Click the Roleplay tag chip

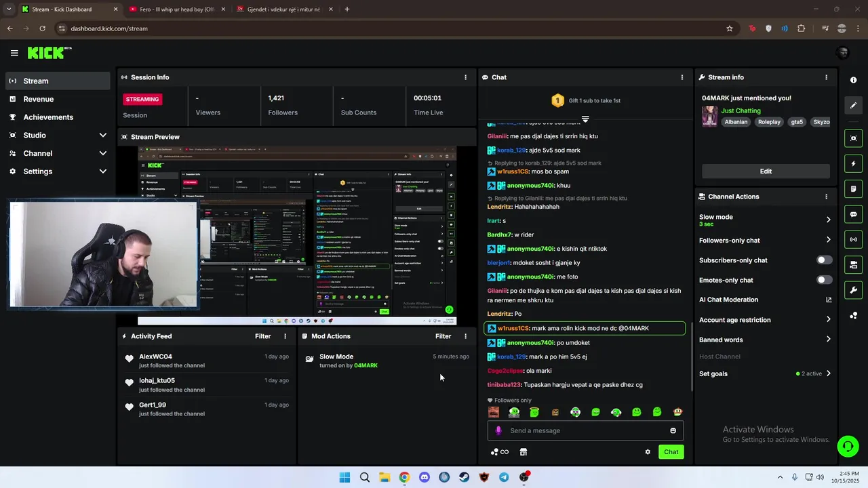(769, 122)
